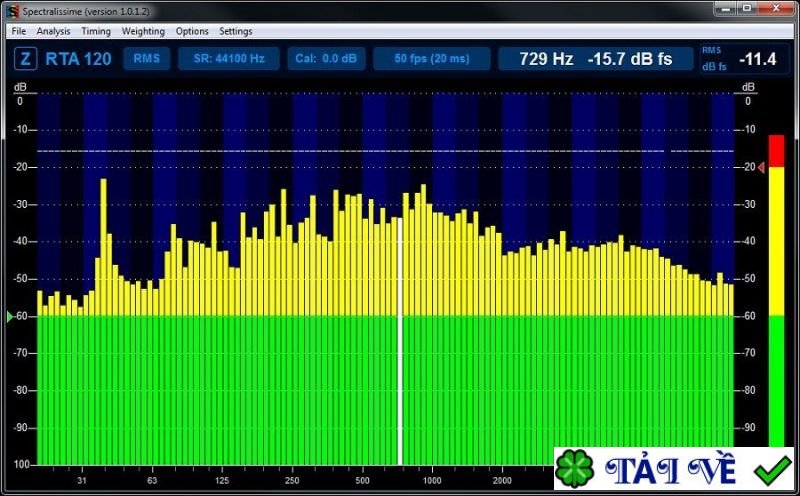The width and height of the screenshot is (800, 496).
Task: Open the Timing menu
Action: click(x=96, y=31)
